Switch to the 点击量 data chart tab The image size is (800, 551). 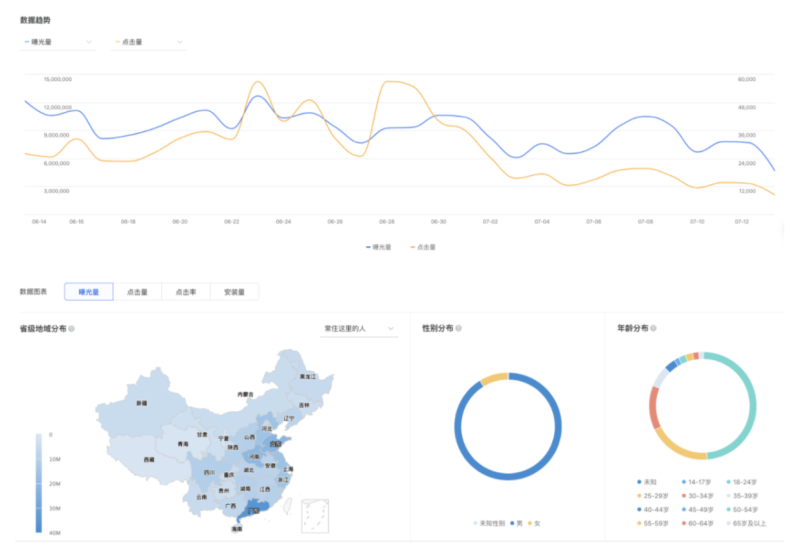click(x=137, y=292)
